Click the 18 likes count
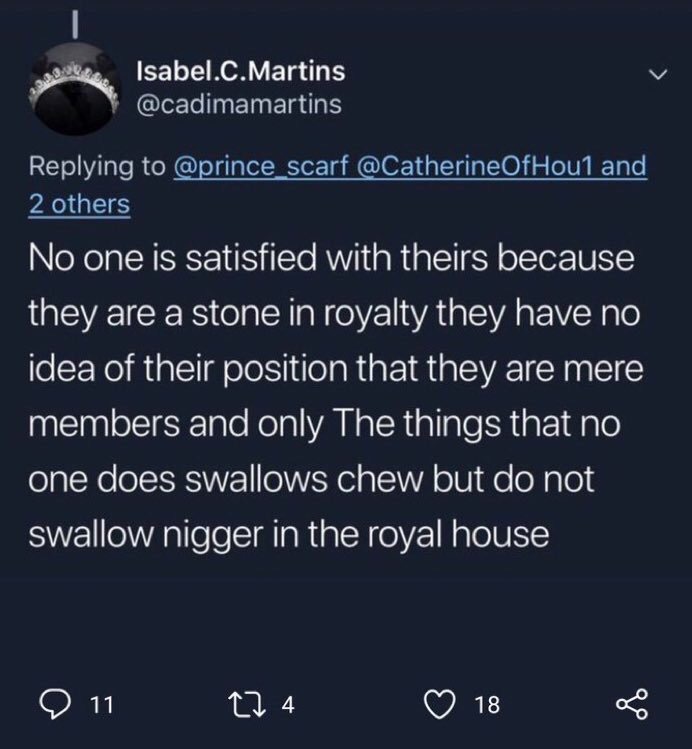 click(x=486, y=705)
